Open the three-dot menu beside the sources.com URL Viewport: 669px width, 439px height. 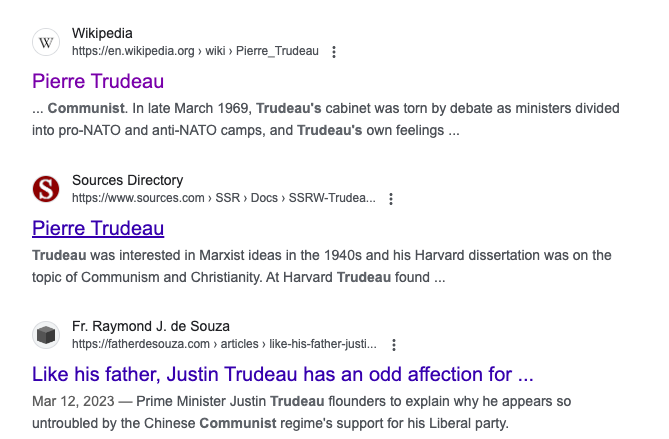391,199
